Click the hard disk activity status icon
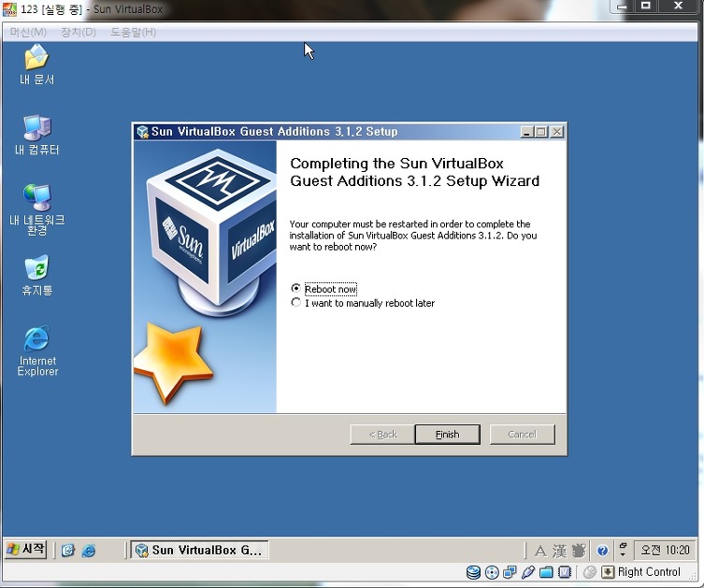 [473, 572]
